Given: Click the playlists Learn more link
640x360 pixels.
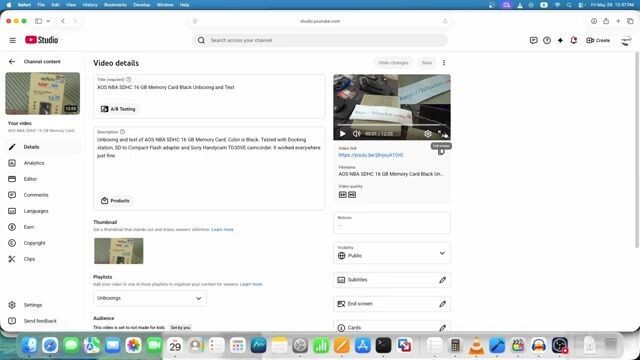Looking at the screenshot, I should [x=251, y=284].
